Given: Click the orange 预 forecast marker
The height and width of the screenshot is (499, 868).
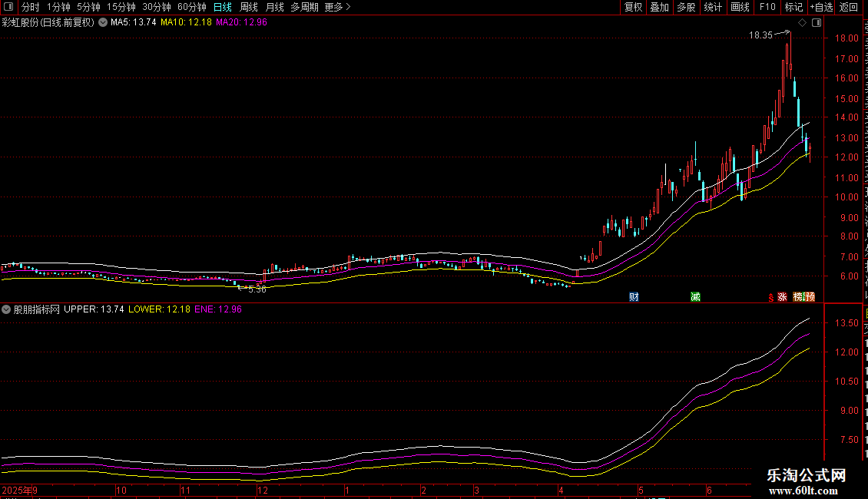Looking at the screenshot, I should pyautogui.click(x=810, y=297).
